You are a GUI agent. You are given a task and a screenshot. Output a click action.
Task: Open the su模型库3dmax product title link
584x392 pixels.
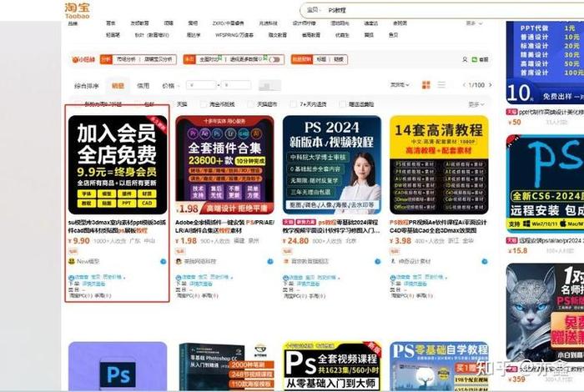coord(117,226)
